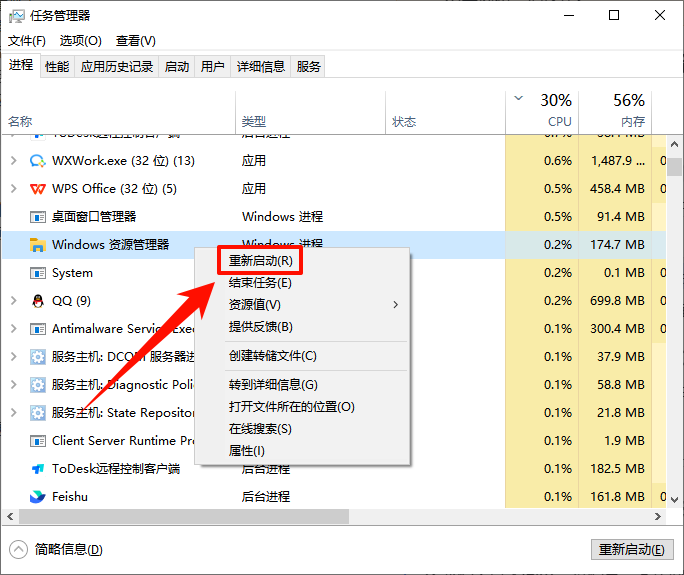Click the horizontal scrollbar right arrow
The image size is (684, 575).
[x=658, y=517]
